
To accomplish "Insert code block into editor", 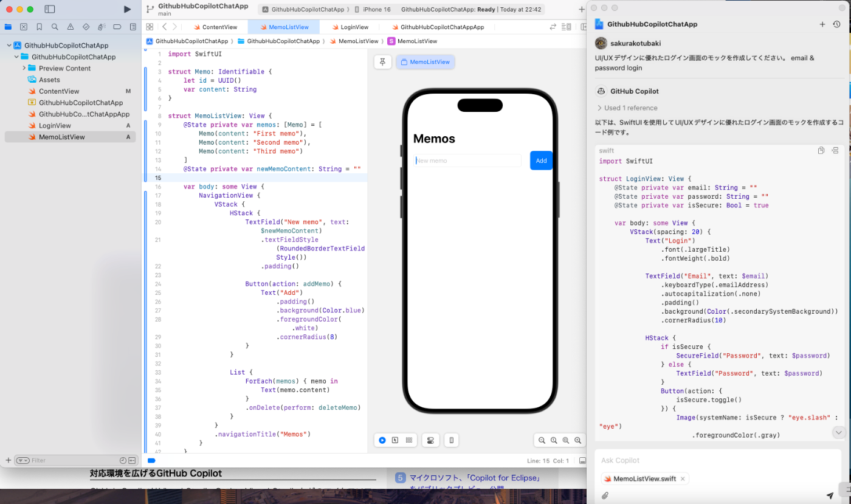I will coord(835,150).
